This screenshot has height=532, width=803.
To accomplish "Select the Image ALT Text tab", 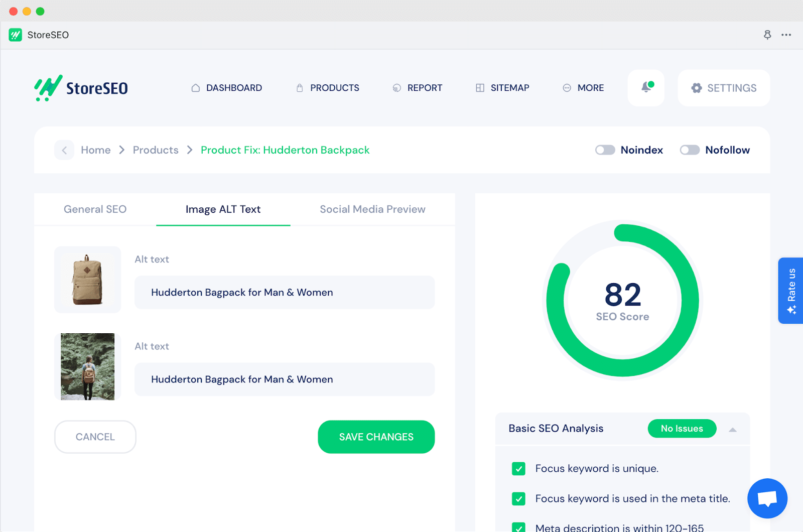I will click(223, 209).
